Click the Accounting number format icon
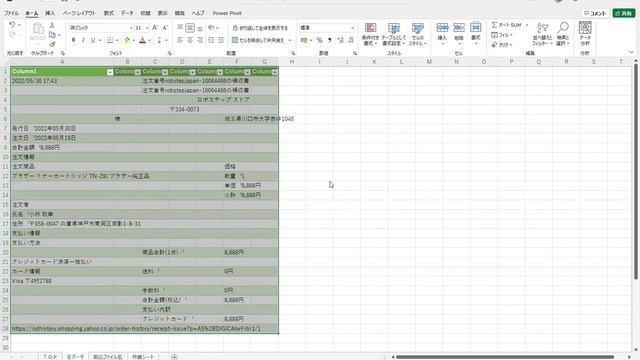Screen dimensions: 640x360 point(304,40)
